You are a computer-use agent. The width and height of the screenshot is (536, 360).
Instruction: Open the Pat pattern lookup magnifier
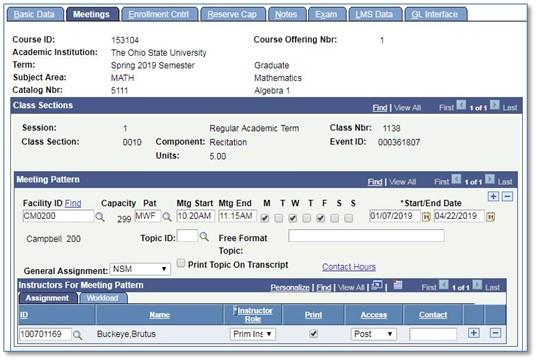pos(167,217)
